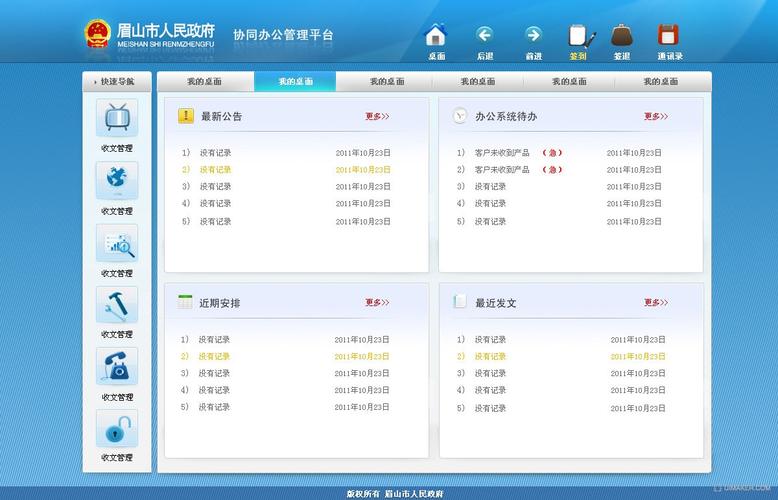Open the open padlock sidebar icon
The image size is (778, 500).
(117, 429)
